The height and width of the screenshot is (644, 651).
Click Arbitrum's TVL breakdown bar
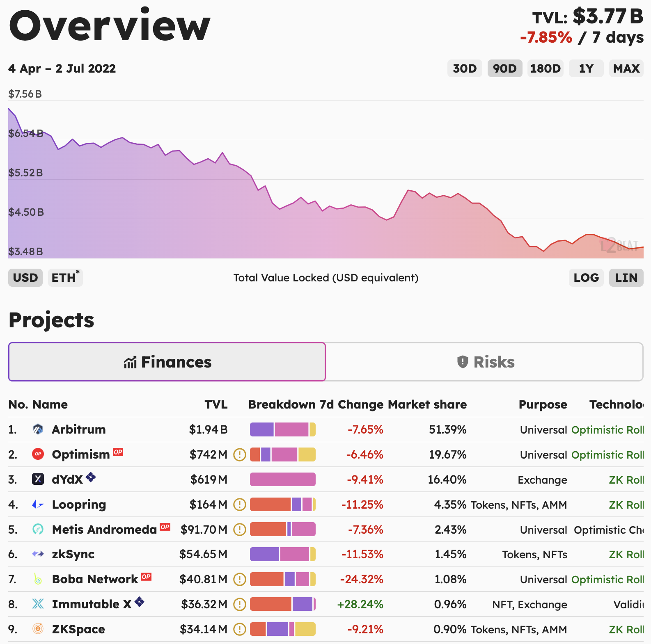coord(283,429)
